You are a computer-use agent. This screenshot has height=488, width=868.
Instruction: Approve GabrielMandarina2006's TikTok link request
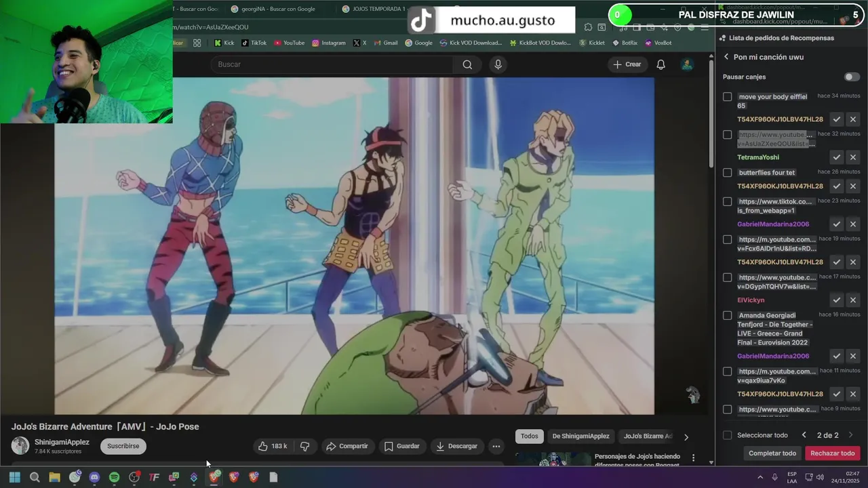click(x=837, y=224)
